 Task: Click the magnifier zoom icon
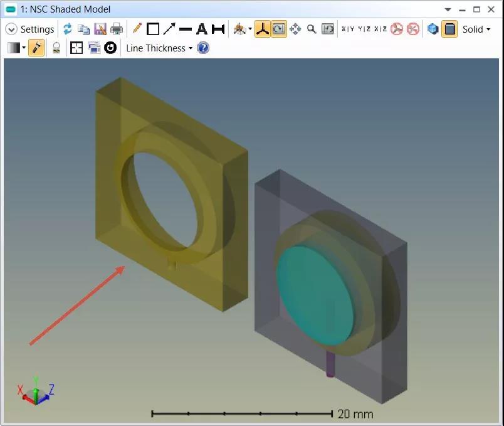point(312,29)
